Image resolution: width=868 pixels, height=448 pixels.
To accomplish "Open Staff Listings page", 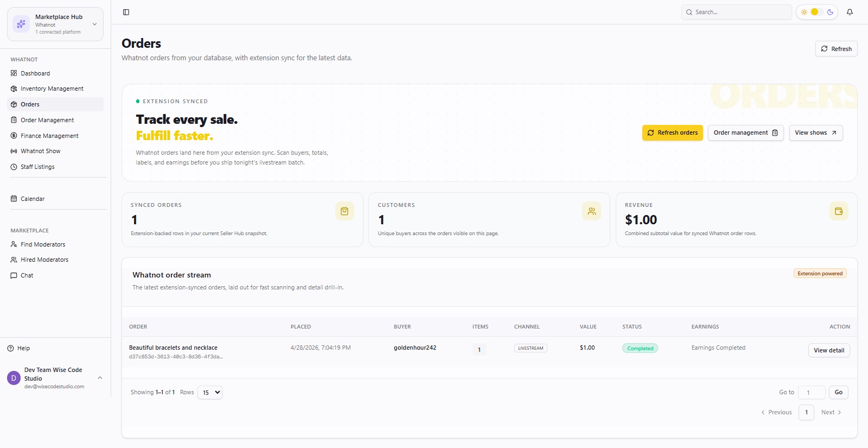I will point(55,167).
